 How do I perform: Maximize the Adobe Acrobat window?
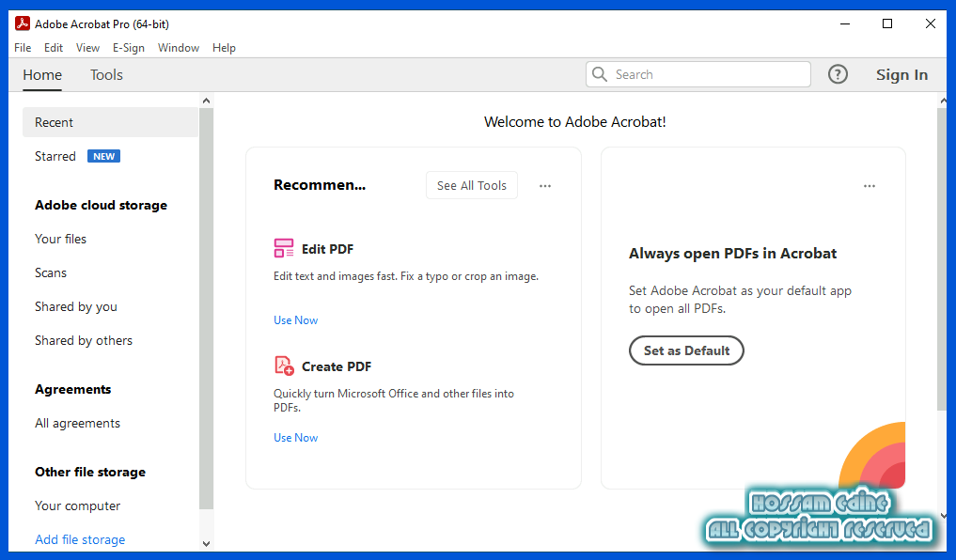pos(887,23)
